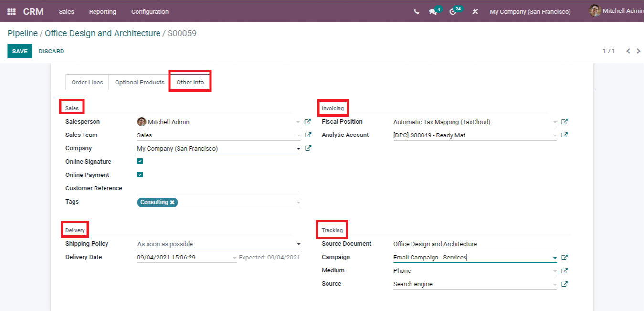Open the external link for Campaign
Viewport: 644px width, 311px height.
click(x=564, y=257)
